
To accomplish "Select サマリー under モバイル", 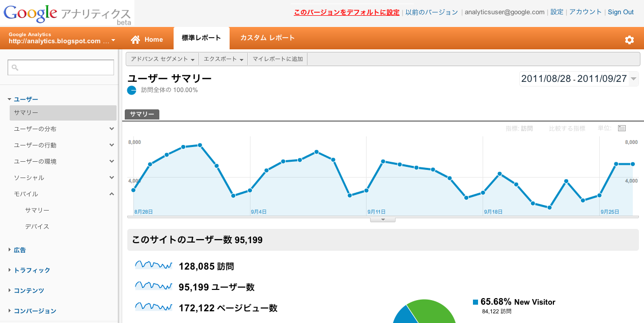I will 37,210.
